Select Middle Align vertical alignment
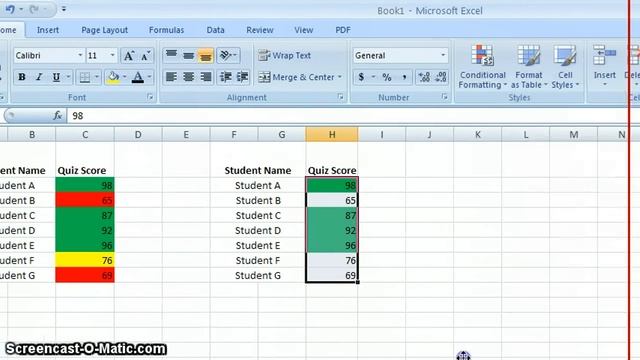Viewport: 640px width, 360px height. [188, 55]
